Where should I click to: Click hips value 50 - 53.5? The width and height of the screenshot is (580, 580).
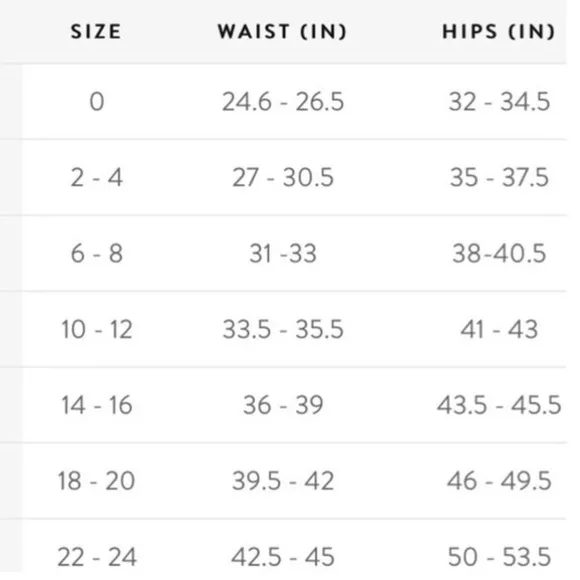coord(499,557)
